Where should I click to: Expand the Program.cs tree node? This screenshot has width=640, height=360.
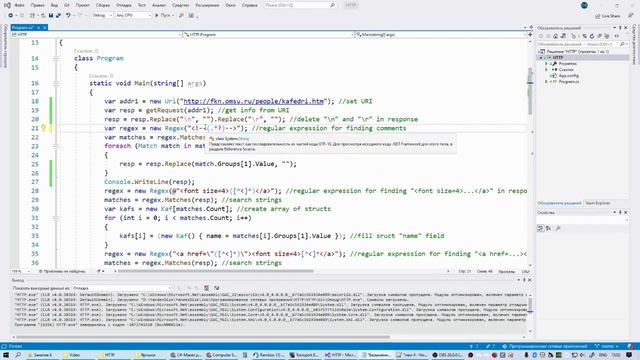point(547,82)
